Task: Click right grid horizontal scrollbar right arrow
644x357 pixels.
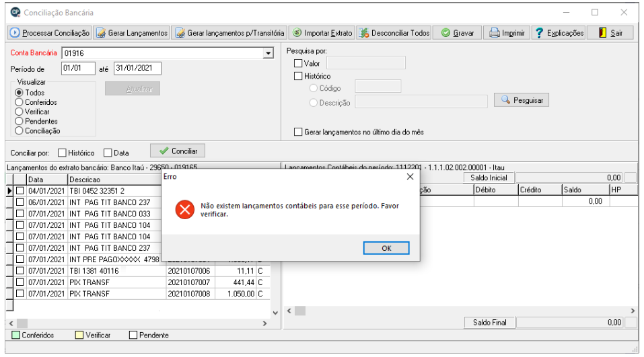Action: [x=633, y=311]
